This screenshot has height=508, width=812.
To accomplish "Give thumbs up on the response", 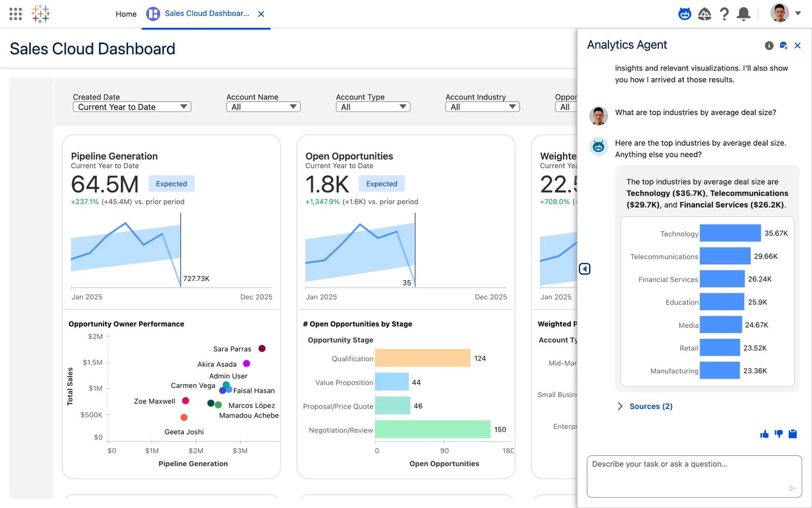I will (764, 434).
